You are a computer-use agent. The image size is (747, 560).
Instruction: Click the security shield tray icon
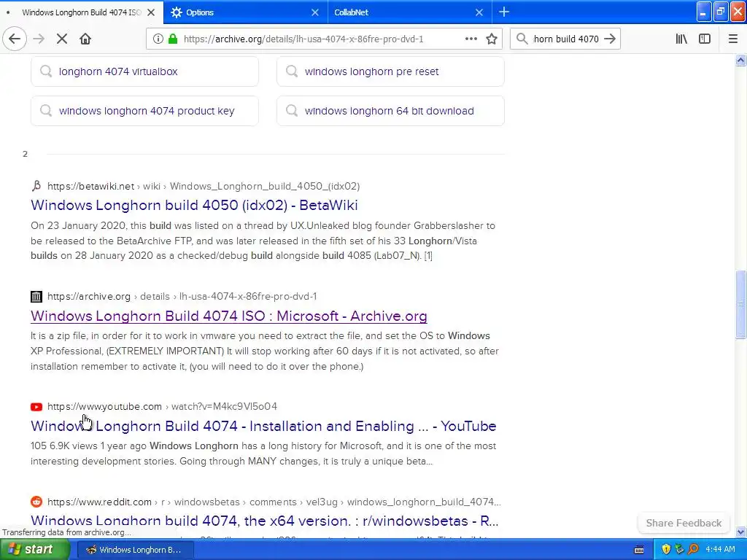click(666, 550)
